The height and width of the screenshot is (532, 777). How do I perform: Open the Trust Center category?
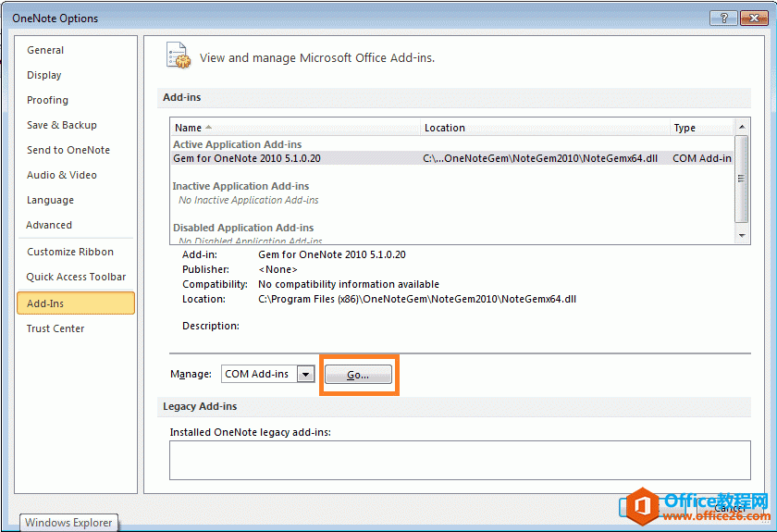(55, 328)
